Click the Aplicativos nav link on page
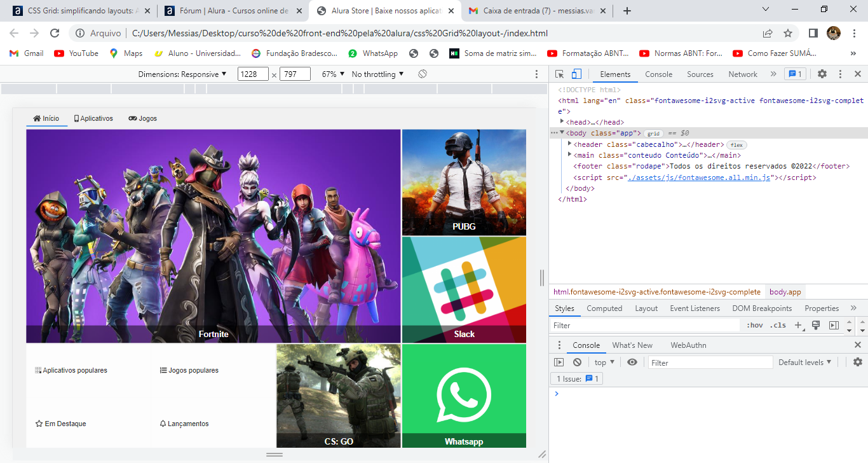868x463 pixels. tap(93, 118)
